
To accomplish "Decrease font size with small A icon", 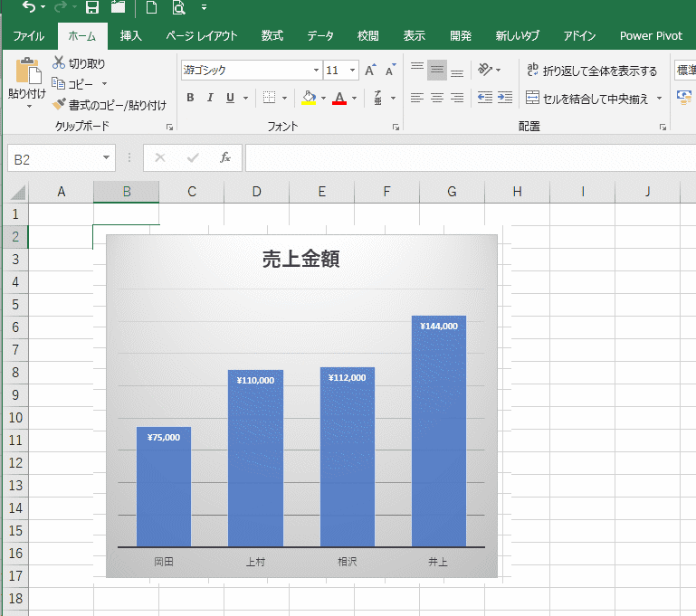I will pyautogui.click(x=391, y=70).
